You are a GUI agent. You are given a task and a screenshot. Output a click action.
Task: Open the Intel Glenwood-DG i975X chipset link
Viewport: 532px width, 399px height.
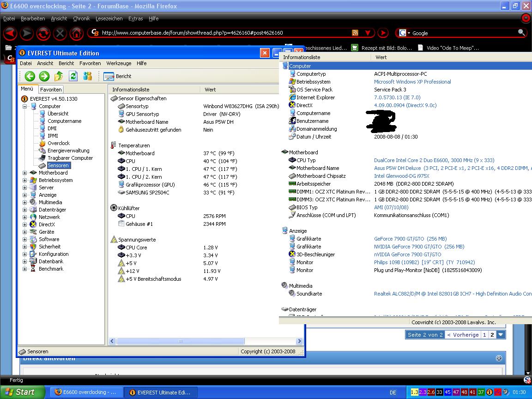(x=401, y=176)
